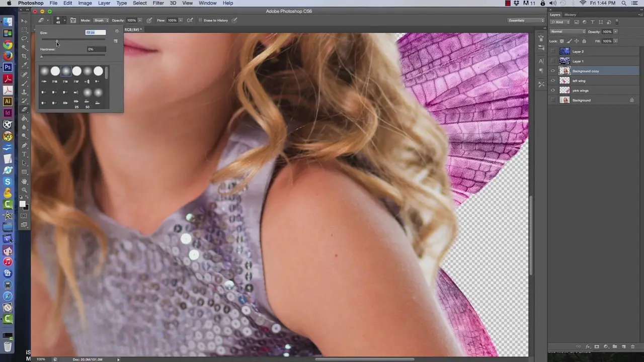The width and height of the screenshot is (644, 362).
Task: Select the Hand tool
Action: coord(24,181)
